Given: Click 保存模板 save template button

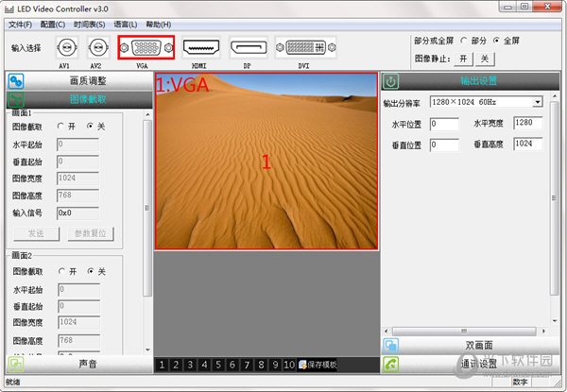Looking at the screenshot, I should click(318, 365).
